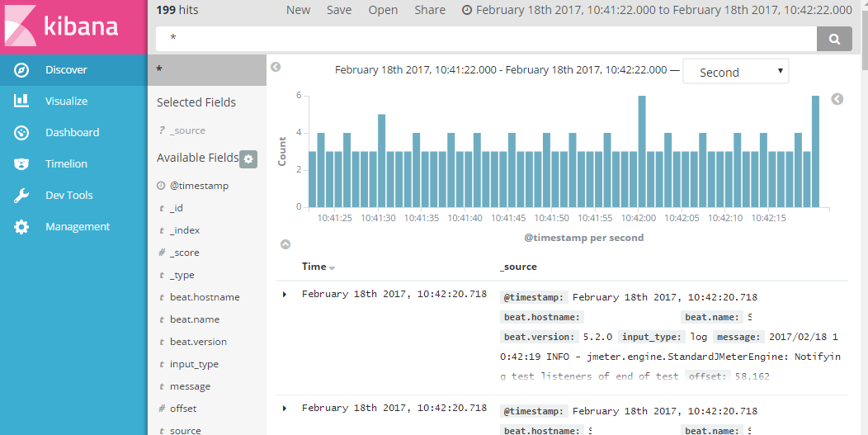Viewport: 868px width, 435px height.
Task: Open Timelion bear icon
Action: (x=21, y=164)
